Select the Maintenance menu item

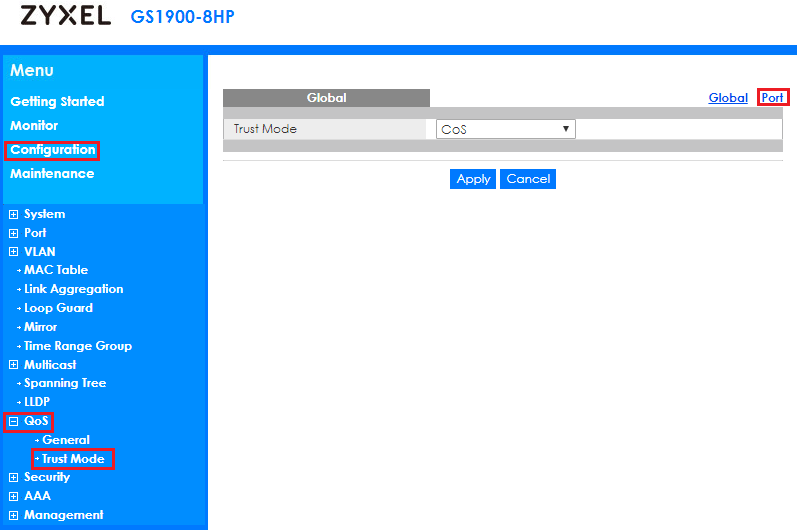(52, 173)
